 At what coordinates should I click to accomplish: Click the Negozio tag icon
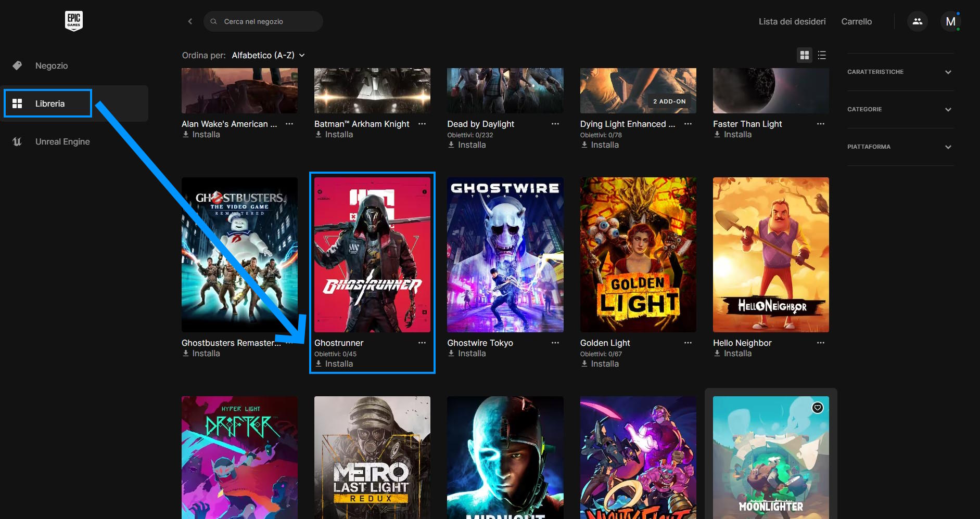17,66
